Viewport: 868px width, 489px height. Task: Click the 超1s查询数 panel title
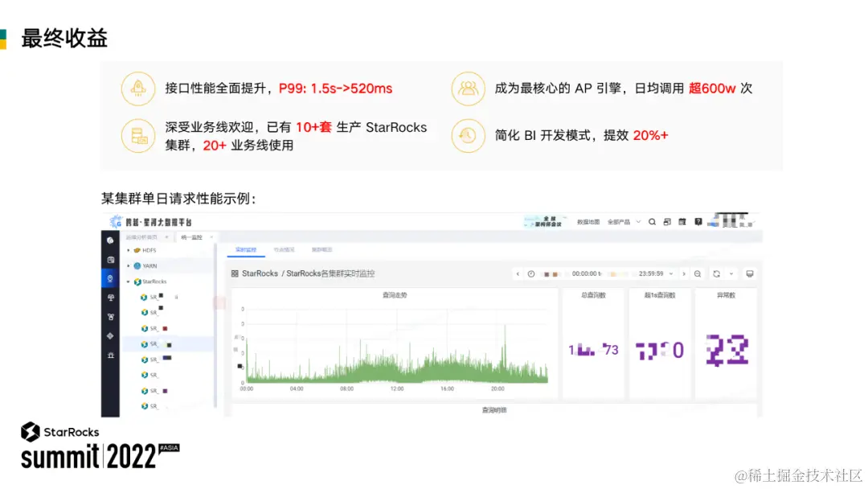(x=660, y=295)
